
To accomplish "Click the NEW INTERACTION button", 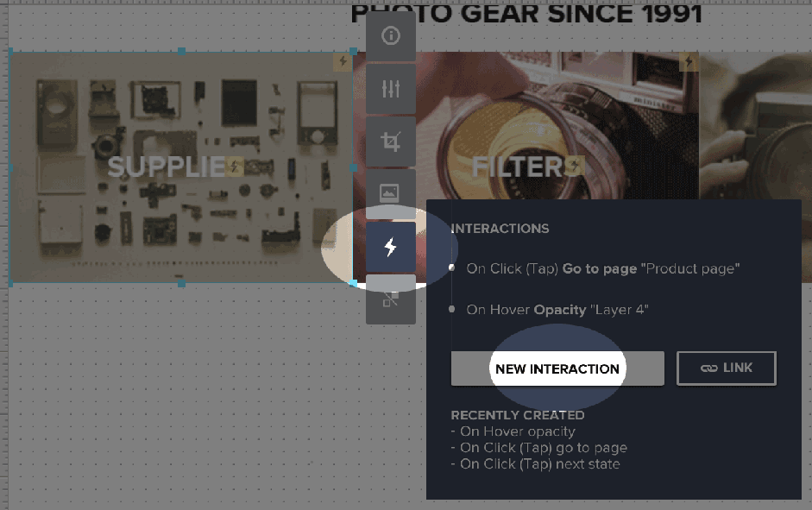I will click(557, 368).
